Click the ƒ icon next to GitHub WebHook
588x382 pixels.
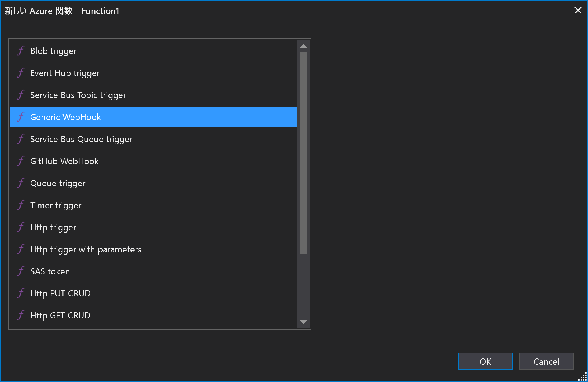(21, 161)
